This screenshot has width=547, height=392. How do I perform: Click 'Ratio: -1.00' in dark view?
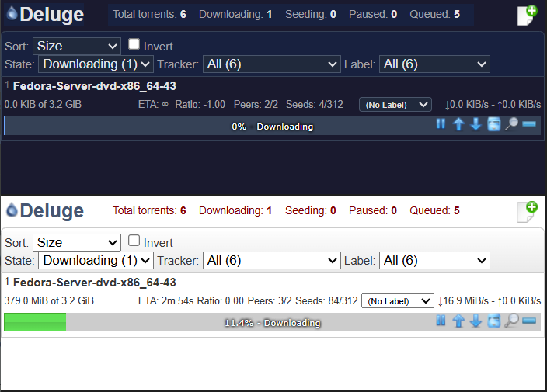(x=200, y=105)
